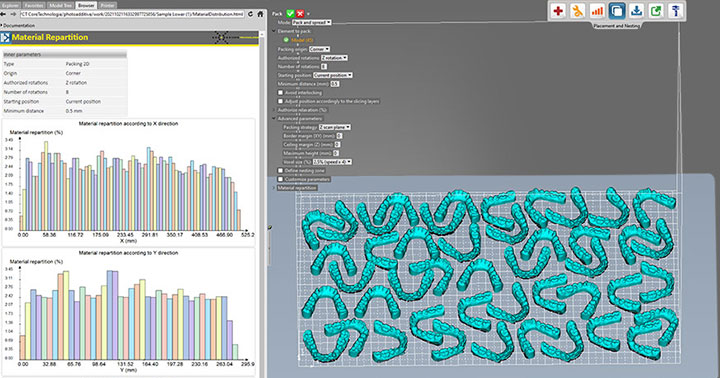Open the Explorer tab
Image resolution: width=720 pixels, height=378 pixels.
coord(10,6)
